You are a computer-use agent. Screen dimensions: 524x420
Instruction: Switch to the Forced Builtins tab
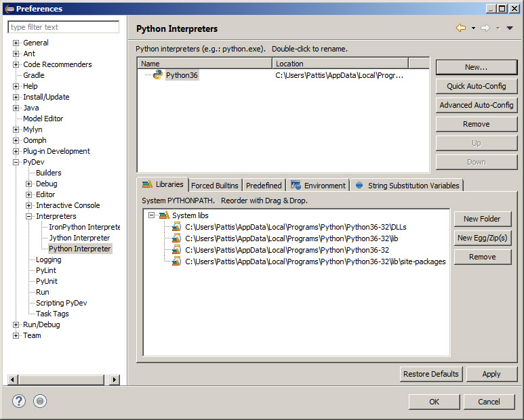point(214,186)
